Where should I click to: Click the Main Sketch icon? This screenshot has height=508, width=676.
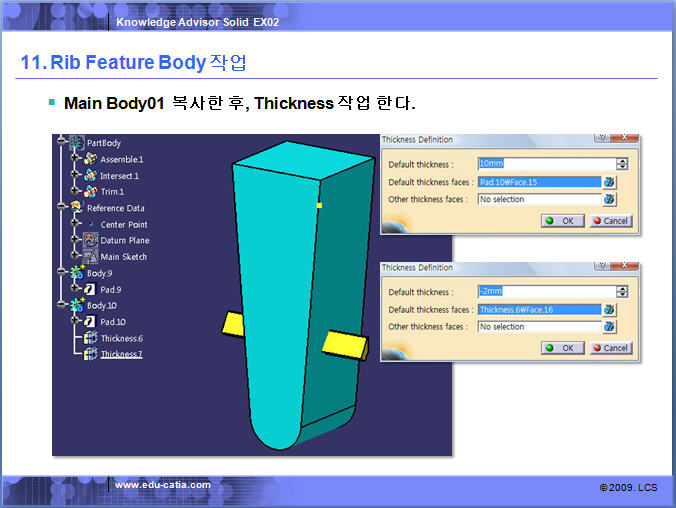pyautogui.click(x=90, y=256)
